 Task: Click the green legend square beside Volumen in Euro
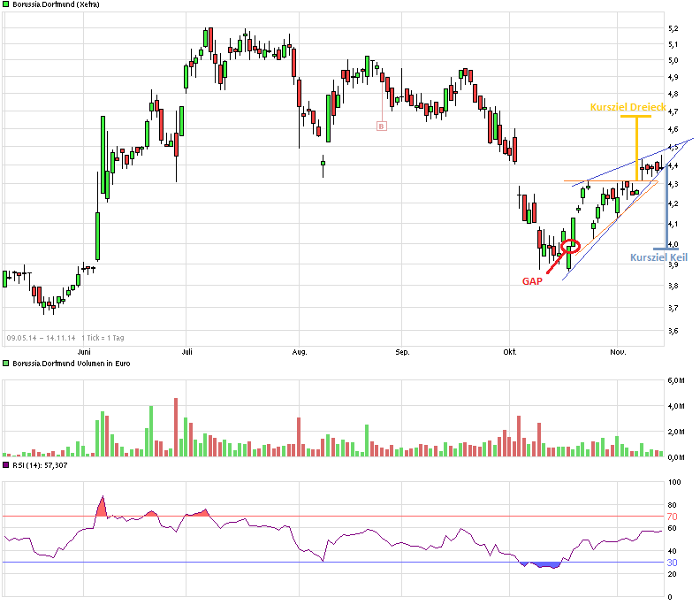6,364
